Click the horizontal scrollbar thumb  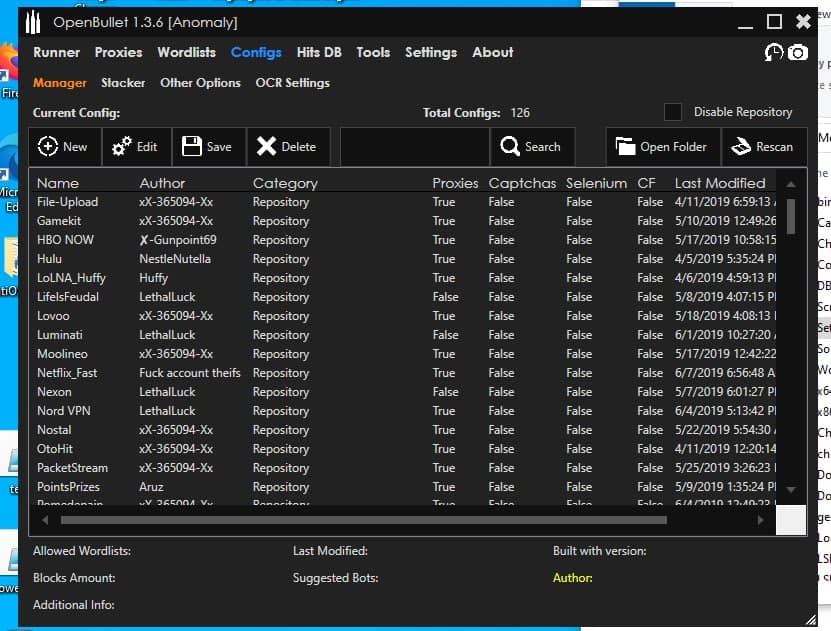point(364,520)
